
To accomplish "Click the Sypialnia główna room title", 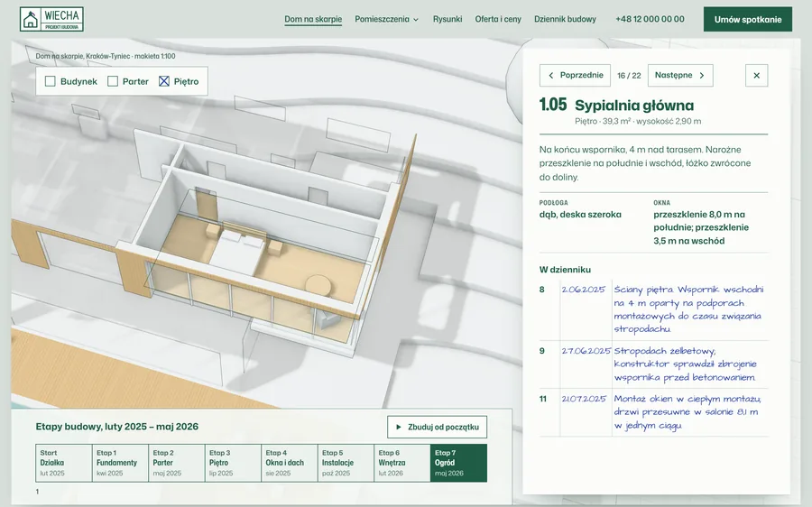I will [x=634, y=106].
